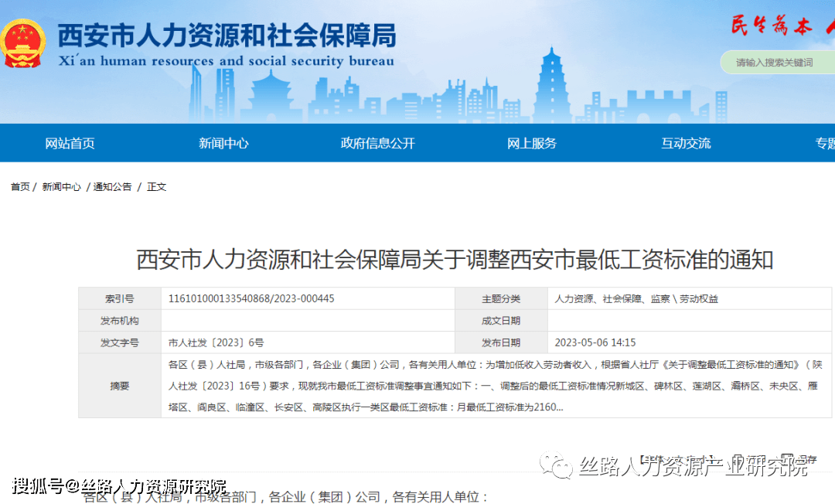Image resolution: width=835 pixels, height=504 pixels.
Task: Open the 网站首页 navigation tab
Action: [70, 143]
